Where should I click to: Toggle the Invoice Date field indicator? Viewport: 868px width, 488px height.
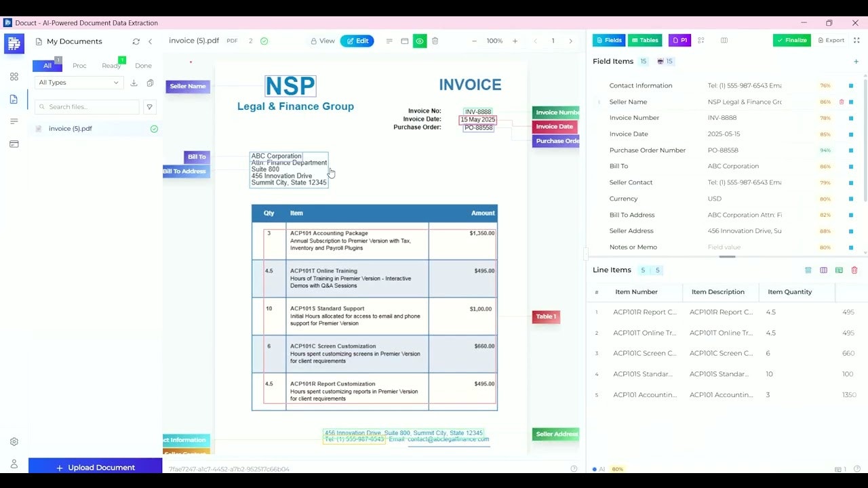coord(851,134)
